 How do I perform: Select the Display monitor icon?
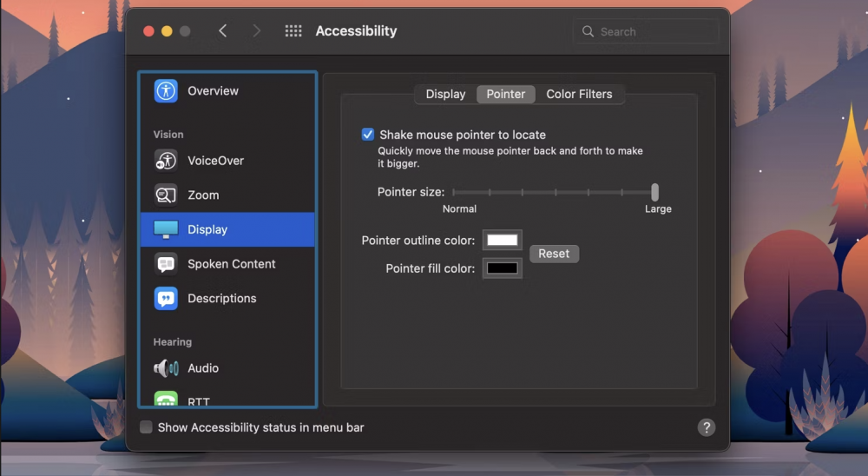tap(166, 229)
